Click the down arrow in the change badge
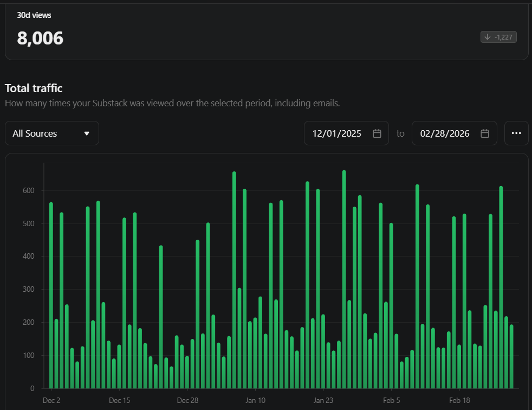 [x=488, y=37]
